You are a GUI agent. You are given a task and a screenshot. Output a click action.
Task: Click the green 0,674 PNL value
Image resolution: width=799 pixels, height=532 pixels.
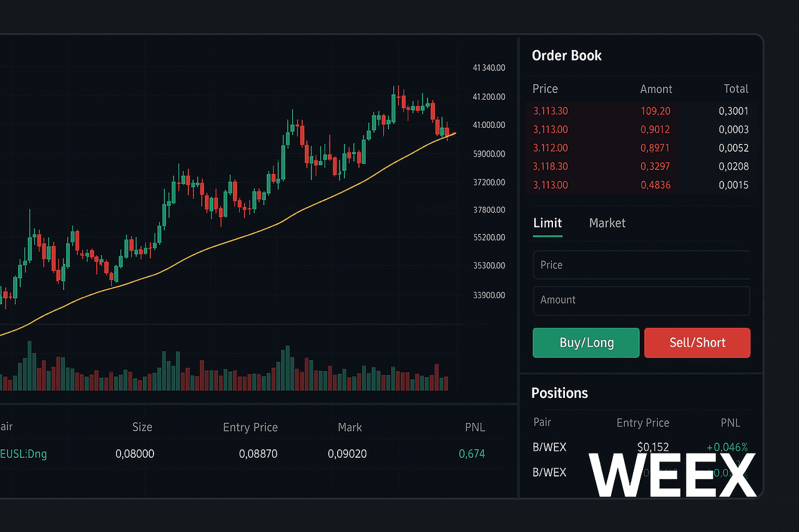point(471,454)
